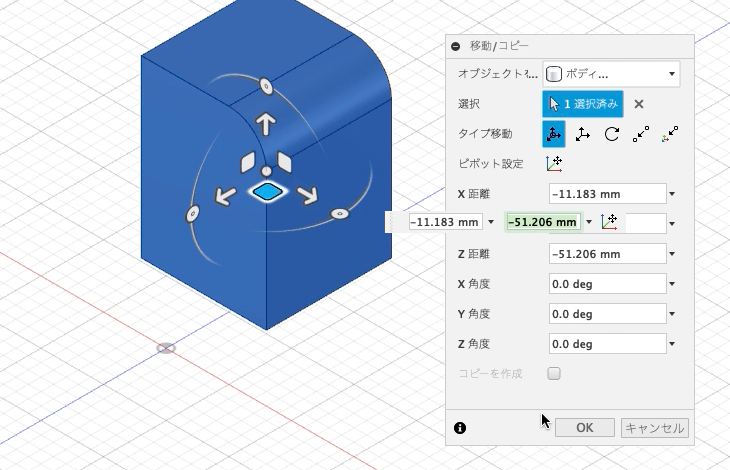Click the right vertical plane manipulator handle
Viewport: 730px width, 470px height.
tap(284, 162)
